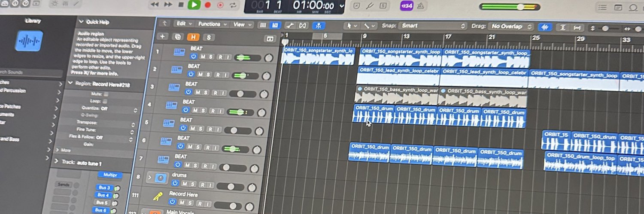Collapse the Region: Record Here#218 inspector
644x214 pixels.
[70, 84]
